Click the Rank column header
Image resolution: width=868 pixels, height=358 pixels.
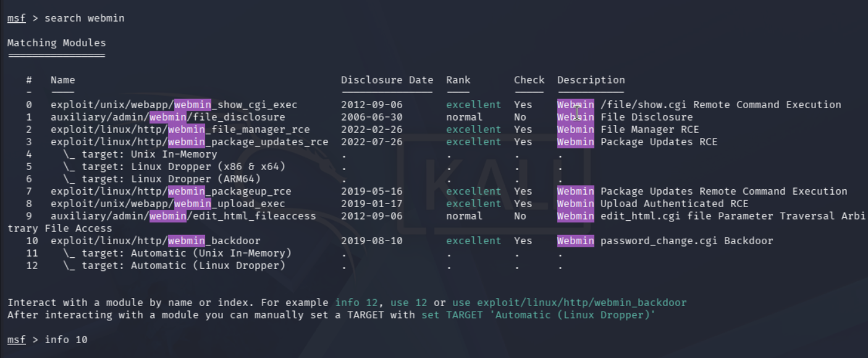458,80
